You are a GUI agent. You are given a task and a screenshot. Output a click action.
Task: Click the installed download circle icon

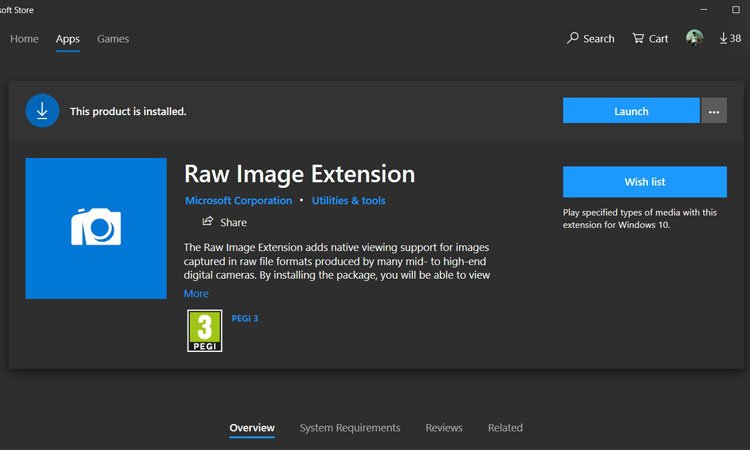(42, 111)
